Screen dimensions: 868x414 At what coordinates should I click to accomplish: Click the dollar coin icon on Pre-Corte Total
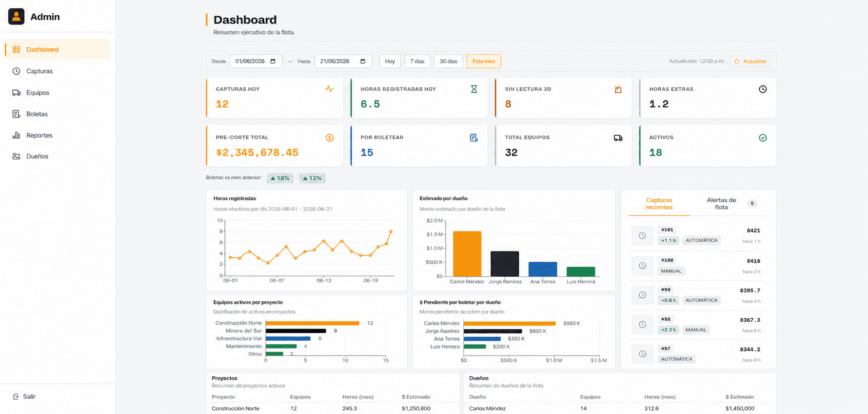point(330,138)
